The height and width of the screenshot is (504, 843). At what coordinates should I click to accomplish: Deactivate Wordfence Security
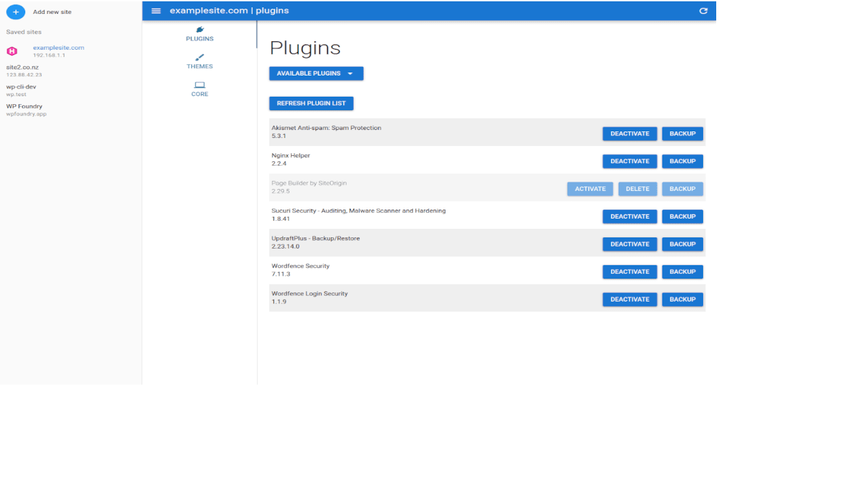coord(629,271)
